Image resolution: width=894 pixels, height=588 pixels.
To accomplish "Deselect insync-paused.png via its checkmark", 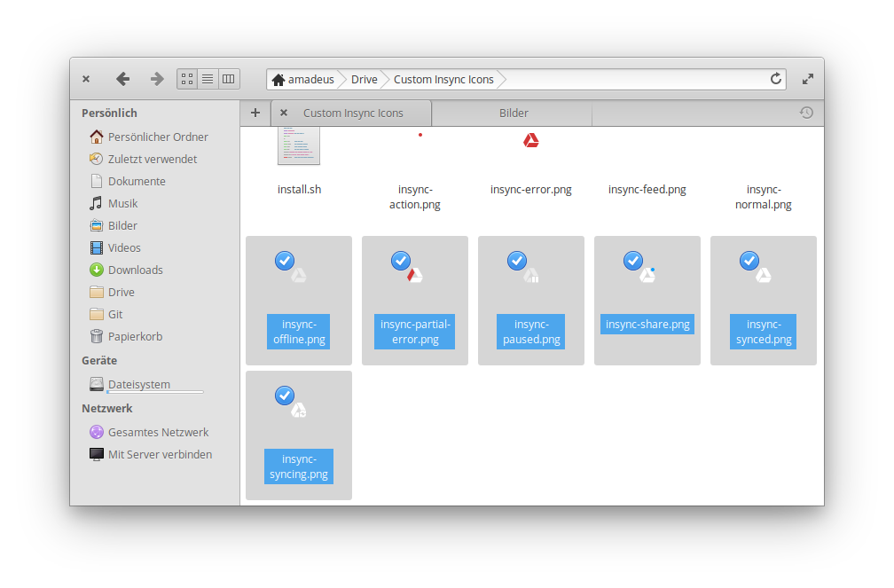I will pos(517,261).
